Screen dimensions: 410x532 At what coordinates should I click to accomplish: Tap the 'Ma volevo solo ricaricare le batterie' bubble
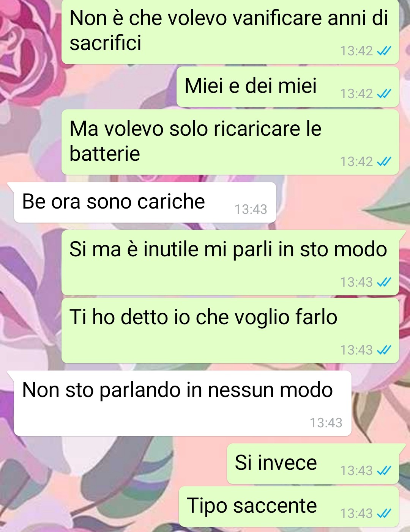point(230,142)
